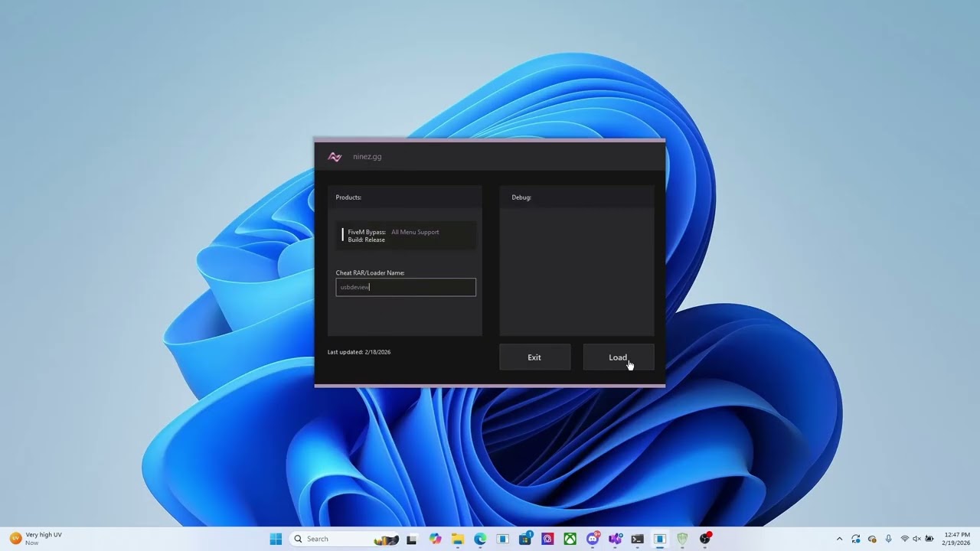The height and width of the screenshot is (551, 980).
Task: Select the FiveM Bypass product entry
Action: click(406, 236)
